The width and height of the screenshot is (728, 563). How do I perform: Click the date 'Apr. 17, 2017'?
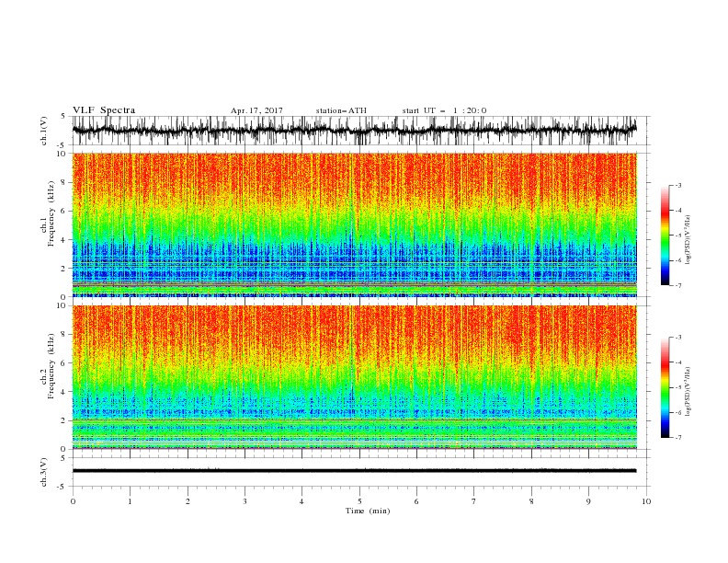256,110
